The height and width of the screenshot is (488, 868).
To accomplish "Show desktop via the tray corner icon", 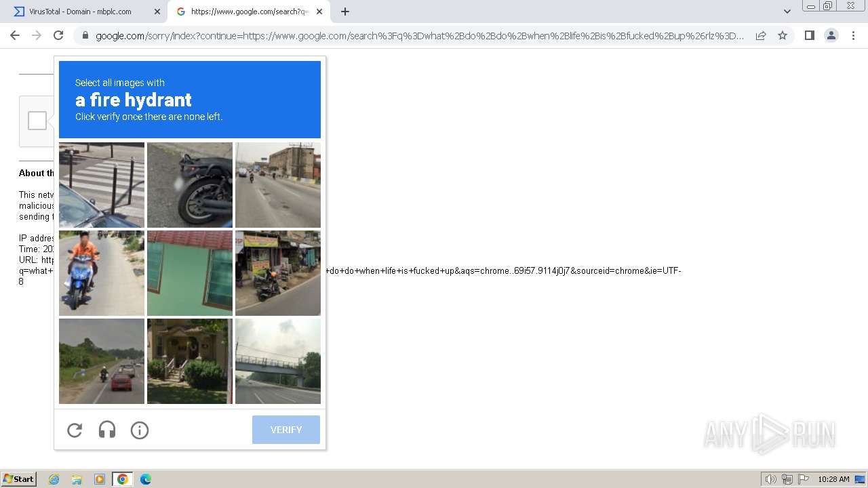I will point(860,479).
